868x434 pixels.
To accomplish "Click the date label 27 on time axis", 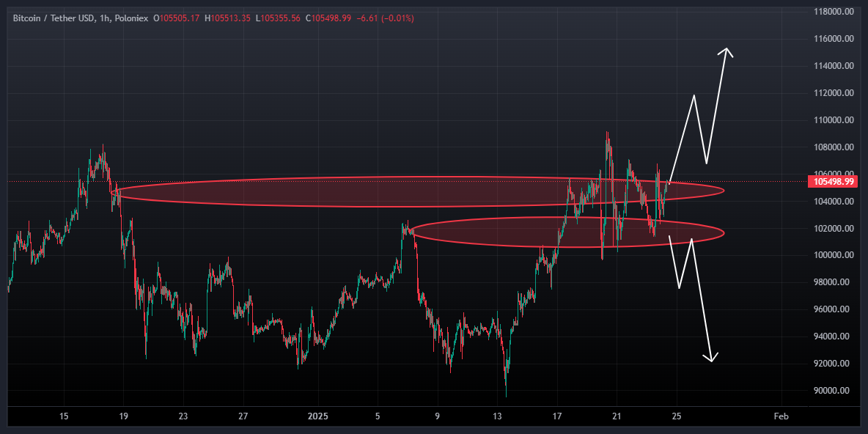I will tap(243, 416).
